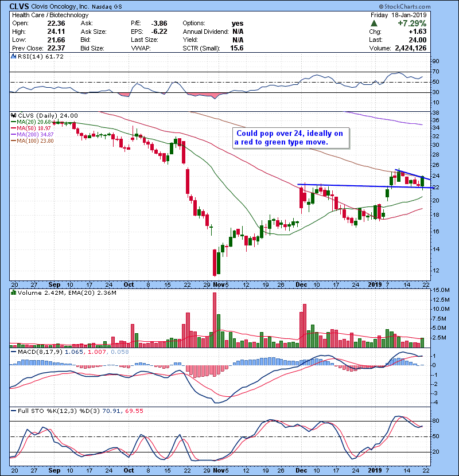
Task: Click the MACD histogram value 0.058
Action: tap(120, 352)
